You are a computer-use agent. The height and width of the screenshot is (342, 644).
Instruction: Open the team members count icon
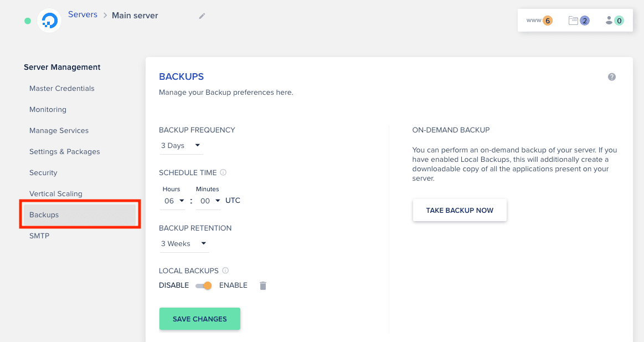coord(614,21)
